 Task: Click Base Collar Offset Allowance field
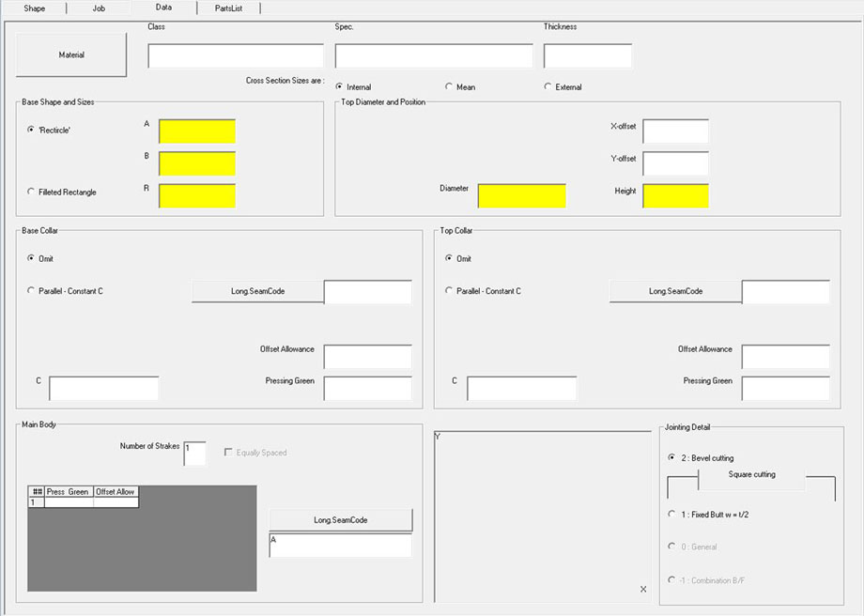[x=368, y=357]
